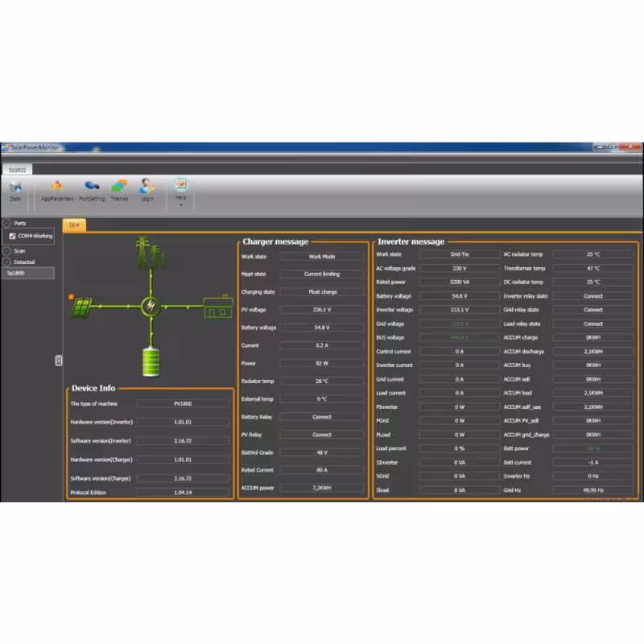Click the Themes toolbar icon
Image resolution: width=644 pixels, height=644 pixels.
point(119,187)
